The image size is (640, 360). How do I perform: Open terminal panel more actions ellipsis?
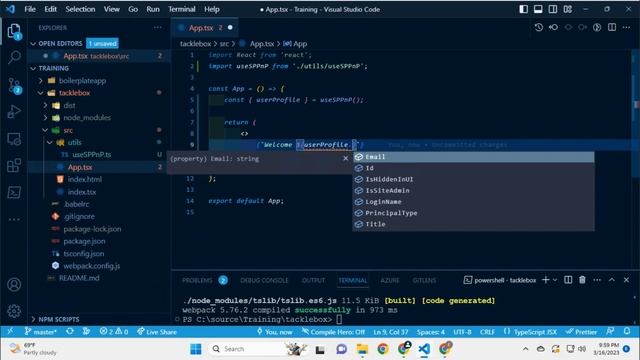pyautogui.click(x=597, y=280)
